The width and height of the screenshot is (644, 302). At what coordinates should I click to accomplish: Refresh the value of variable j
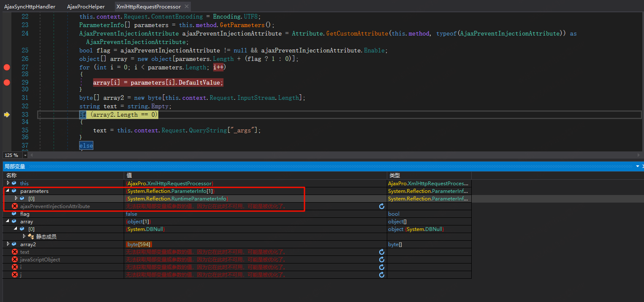[382, 275]
